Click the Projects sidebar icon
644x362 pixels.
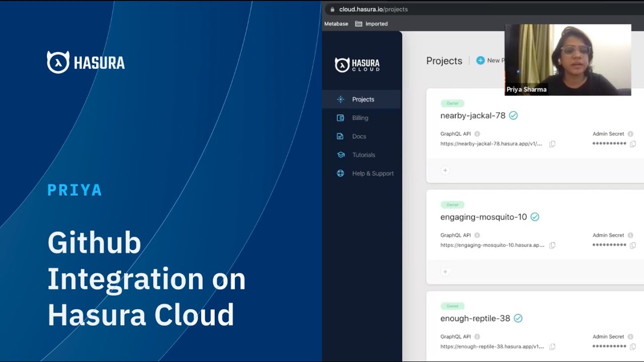[341, 100]
